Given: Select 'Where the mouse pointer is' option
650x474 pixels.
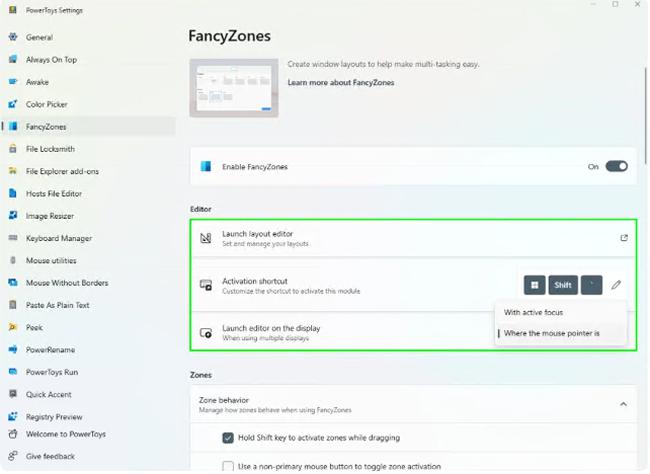Looking at the screenshot, I should (551, 334).
